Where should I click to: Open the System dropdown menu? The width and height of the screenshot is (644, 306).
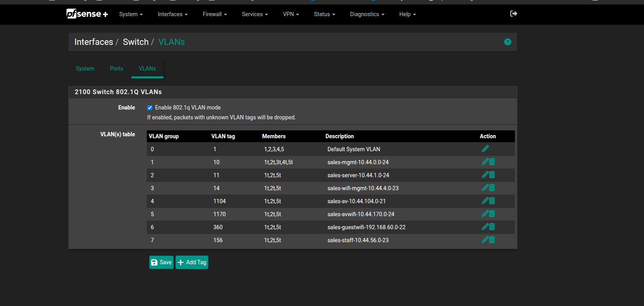coord(131,14)
